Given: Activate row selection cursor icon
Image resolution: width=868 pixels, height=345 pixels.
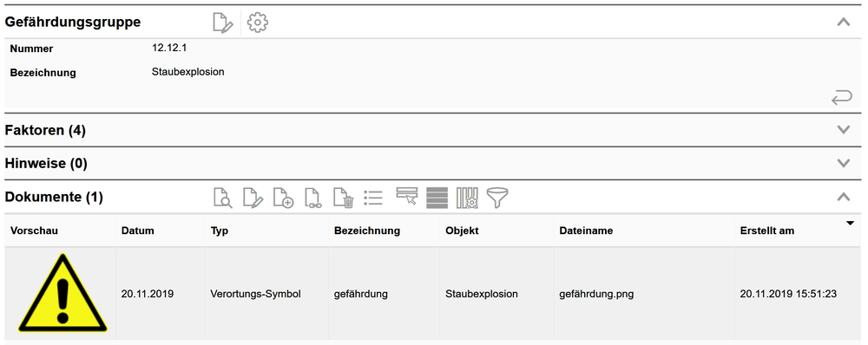Looking at the screenshot, I should 407,197.
